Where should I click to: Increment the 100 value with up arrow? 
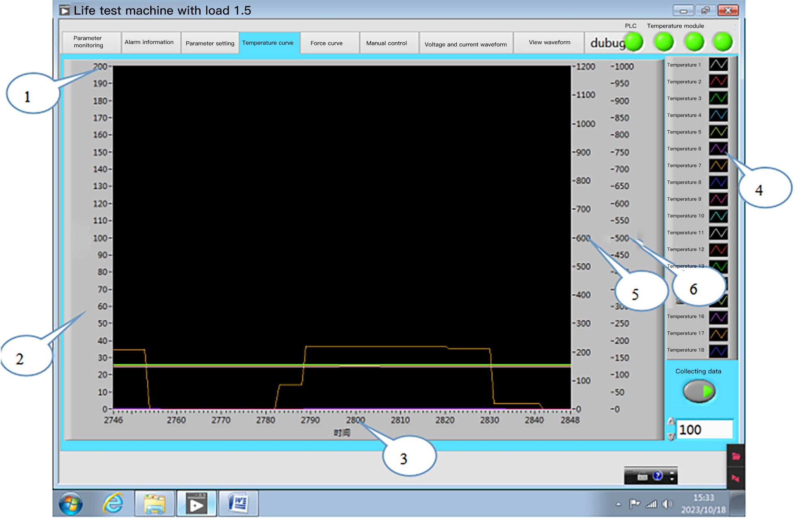coord(671,422)
